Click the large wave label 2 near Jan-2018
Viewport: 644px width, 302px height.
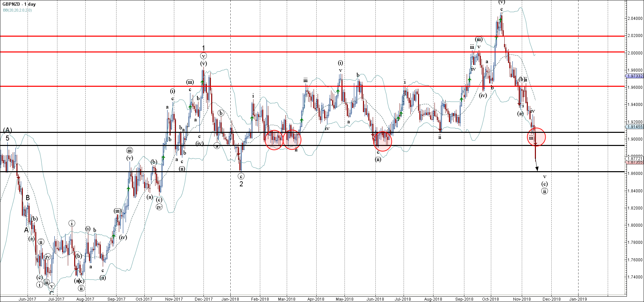241,184
